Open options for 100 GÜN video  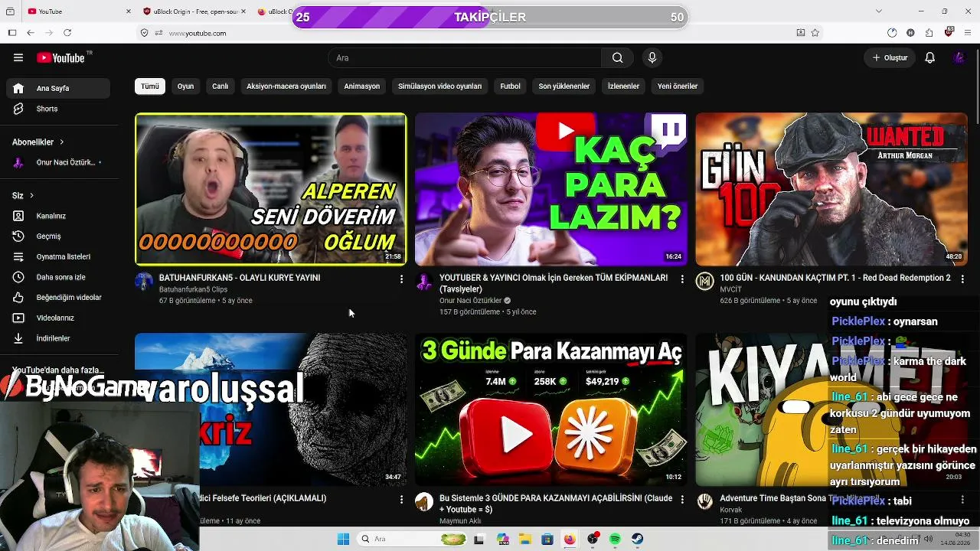[962, 279]
